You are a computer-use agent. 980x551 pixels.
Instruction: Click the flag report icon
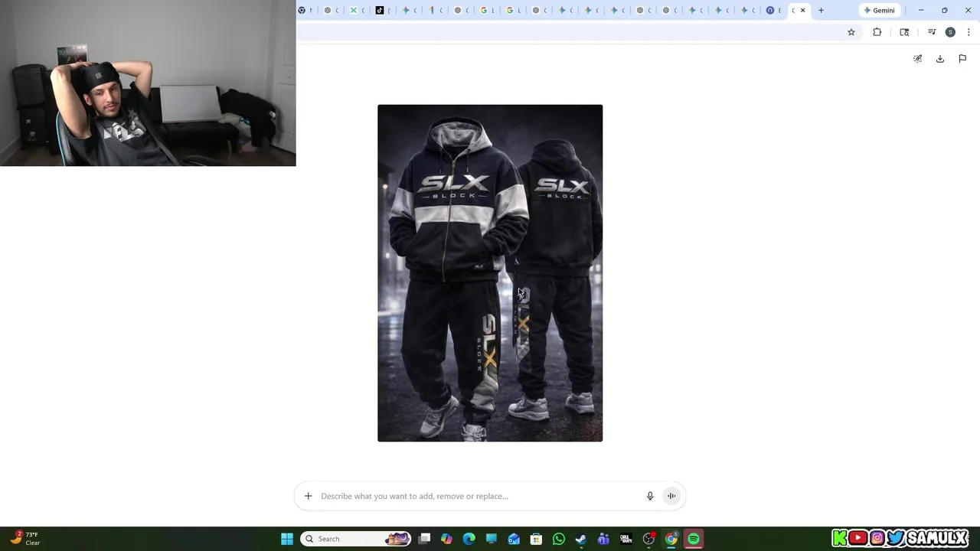962,59
